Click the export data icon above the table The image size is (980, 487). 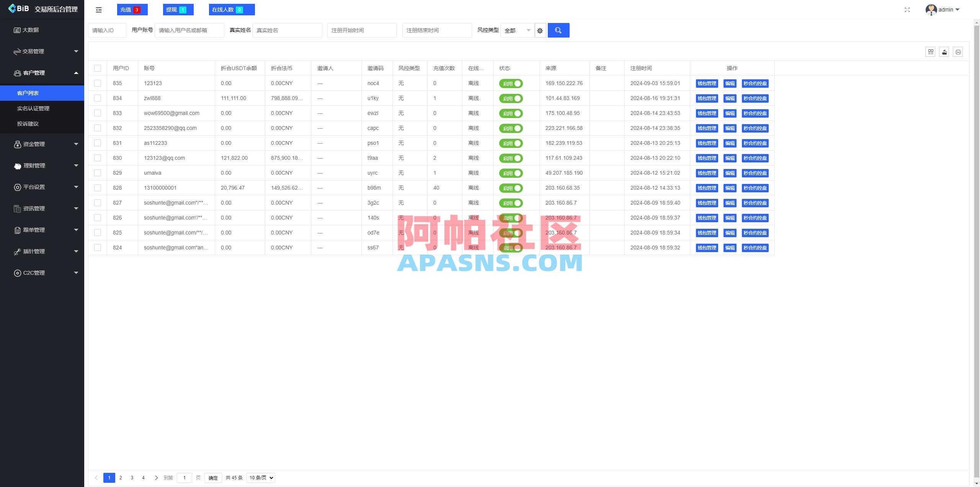tap(944, 52)
